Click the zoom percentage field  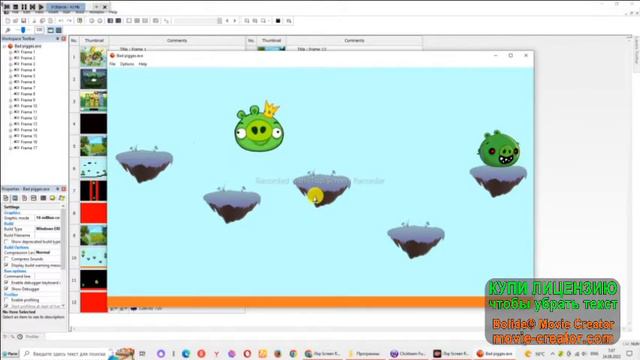pos(39,30)
